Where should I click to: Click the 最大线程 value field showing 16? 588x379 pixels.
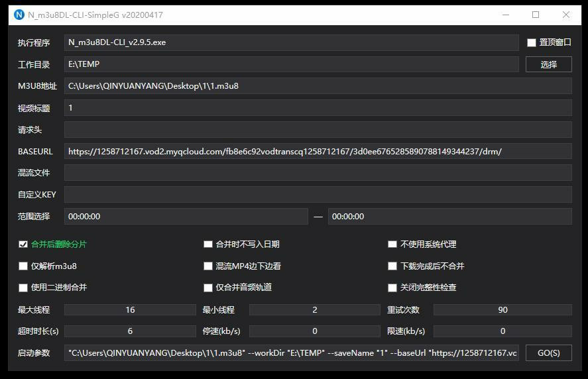point(130,310)
